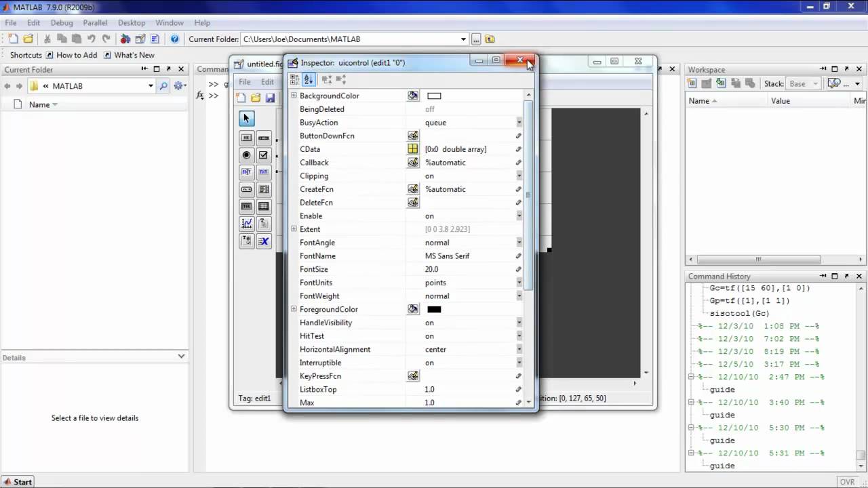
Task: Choose the Axes component in GUIDE palette
Action: pyautogui.click(x=246, y=223)
